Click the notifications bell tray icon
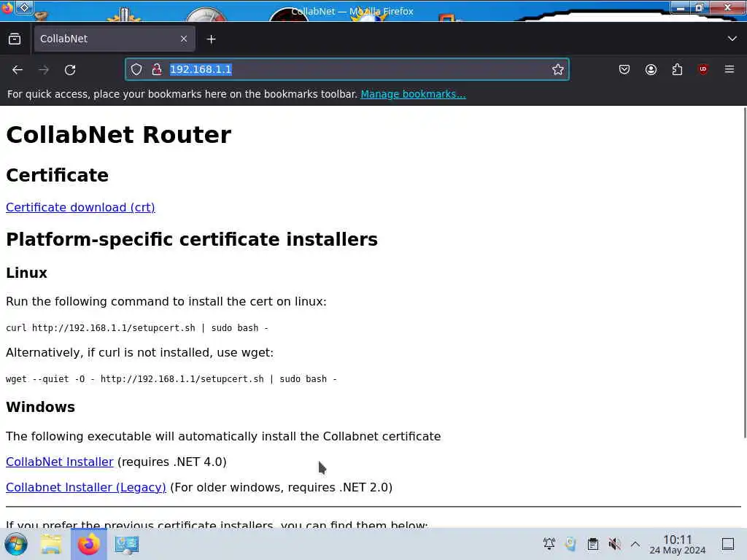747x560 pixels. (549, 544)
